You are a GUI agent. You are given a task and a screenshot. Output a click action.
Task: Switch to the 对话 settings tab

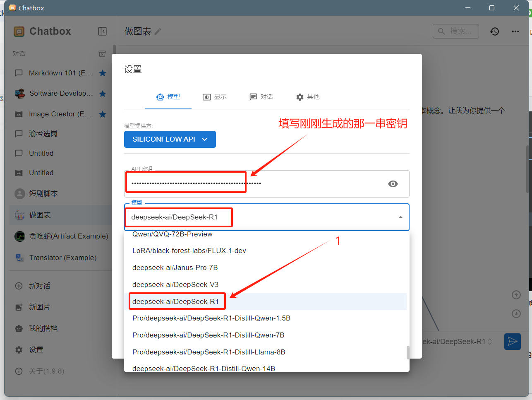[261, 97]
